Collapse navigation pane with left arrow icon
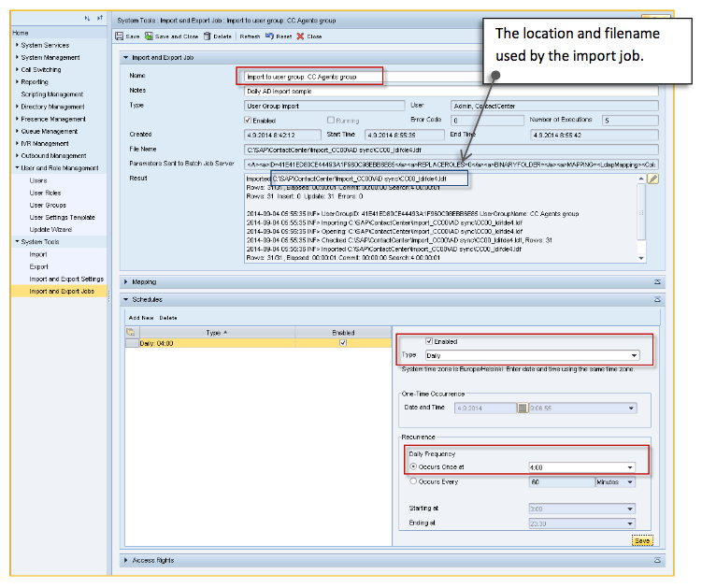Screen dimensions: 702x588 point(87,18)
